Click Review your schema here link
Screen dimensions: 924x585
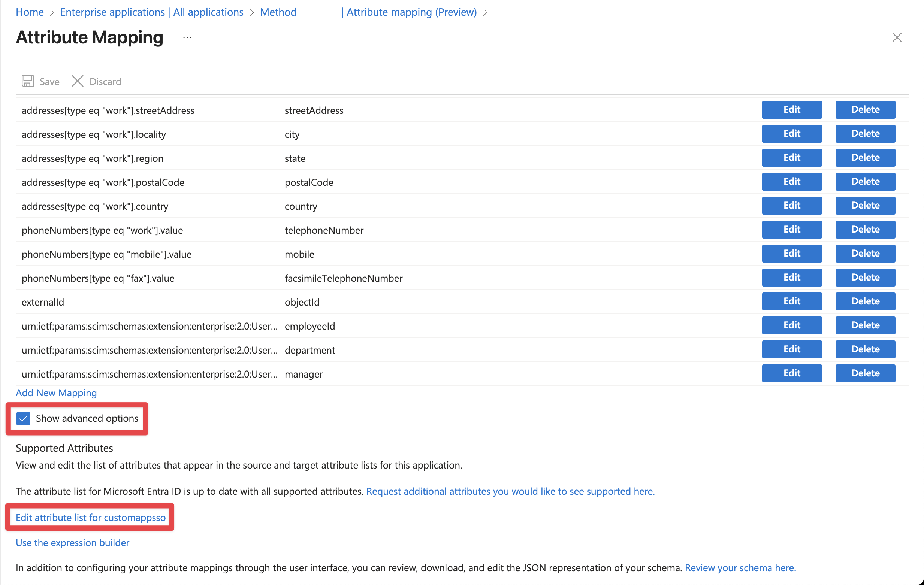[740, 567]
